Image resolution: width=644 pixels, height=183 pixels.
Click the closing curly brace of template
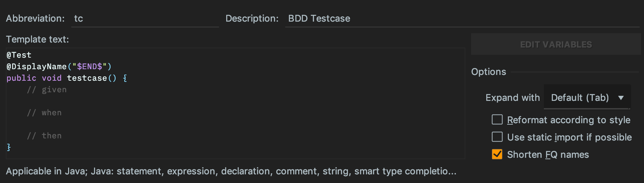[x=9, y=147]
